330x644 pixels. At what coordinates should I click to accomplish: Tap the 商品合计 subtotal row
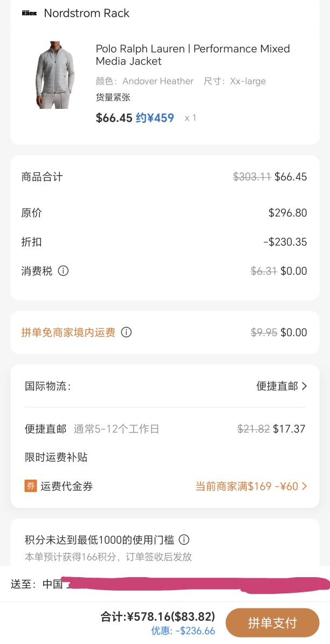pos(164,177)
